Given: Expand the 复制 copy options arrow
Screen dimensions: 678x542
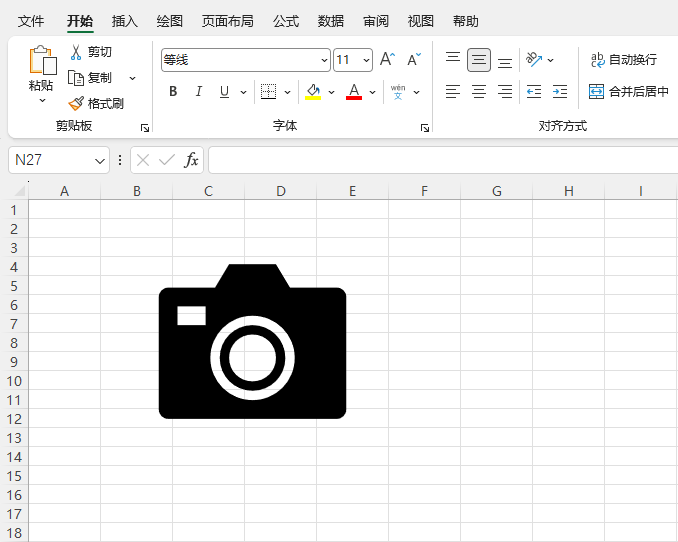Looking at the screenshot, I should 133,78.
